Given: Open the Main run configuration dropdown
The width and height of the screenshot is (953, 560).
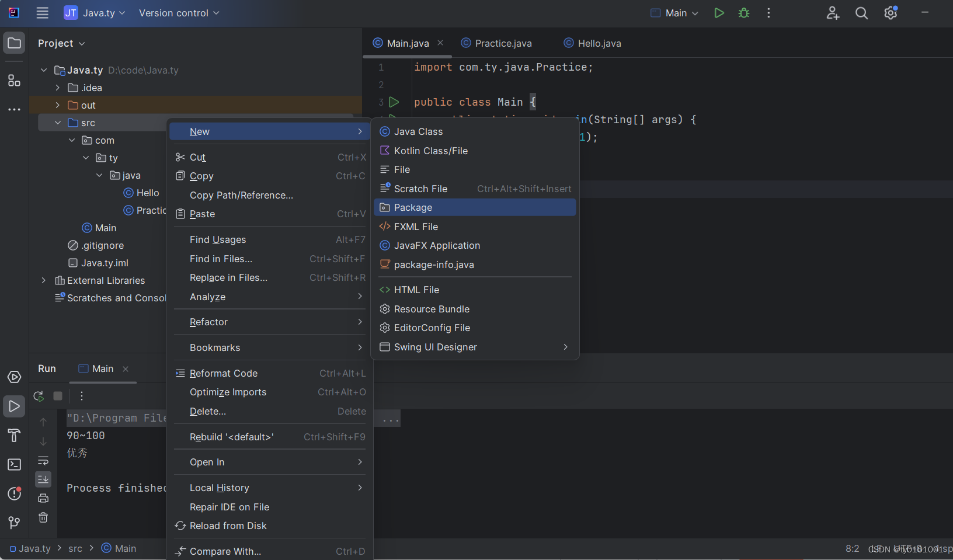Looking at the screenshot, I should pyautogui.click(x=674, y=13).
